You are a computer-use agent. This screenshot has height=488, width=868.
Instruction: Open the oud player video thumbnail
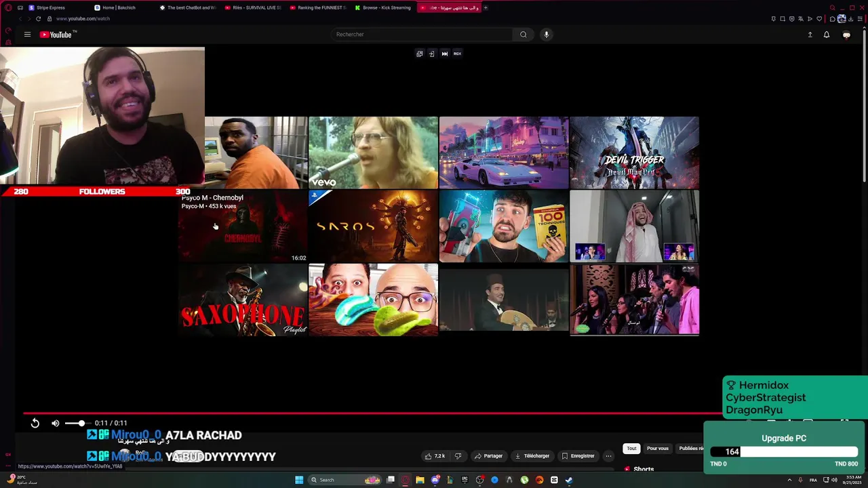pos(504,300)
